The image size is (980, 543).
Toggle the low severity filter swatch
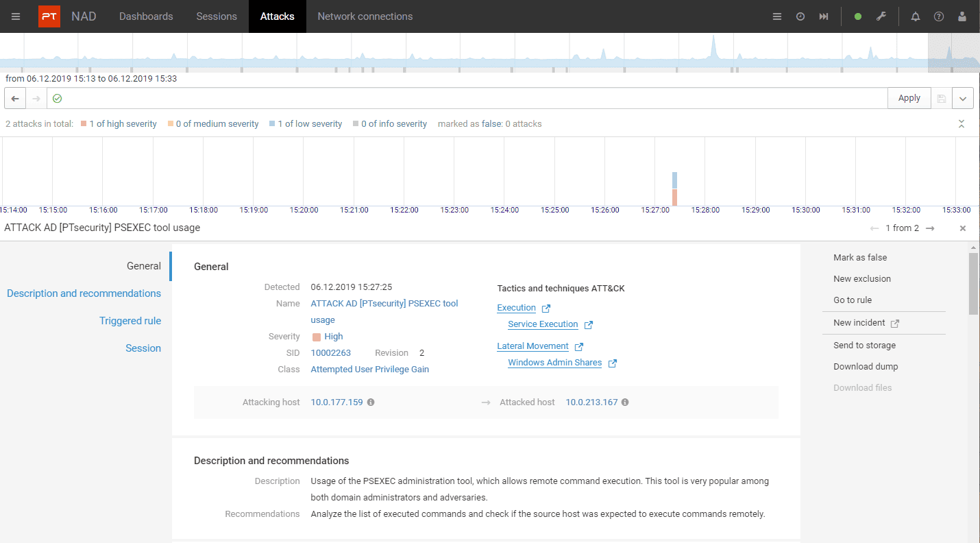(272, 124)
